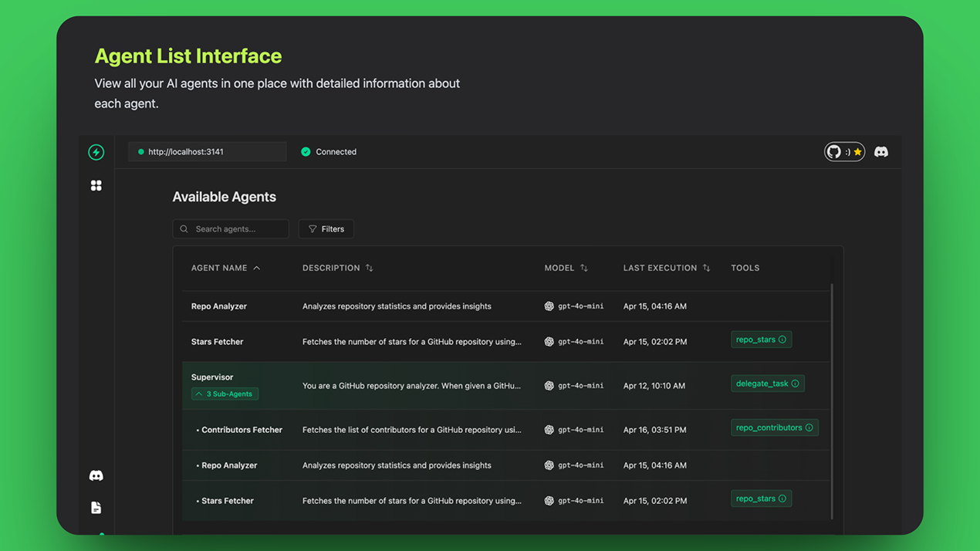The height and width of the screenshot is (551, 980).
Task: Click the delegate_task tool badge
Action: [767, 384]
